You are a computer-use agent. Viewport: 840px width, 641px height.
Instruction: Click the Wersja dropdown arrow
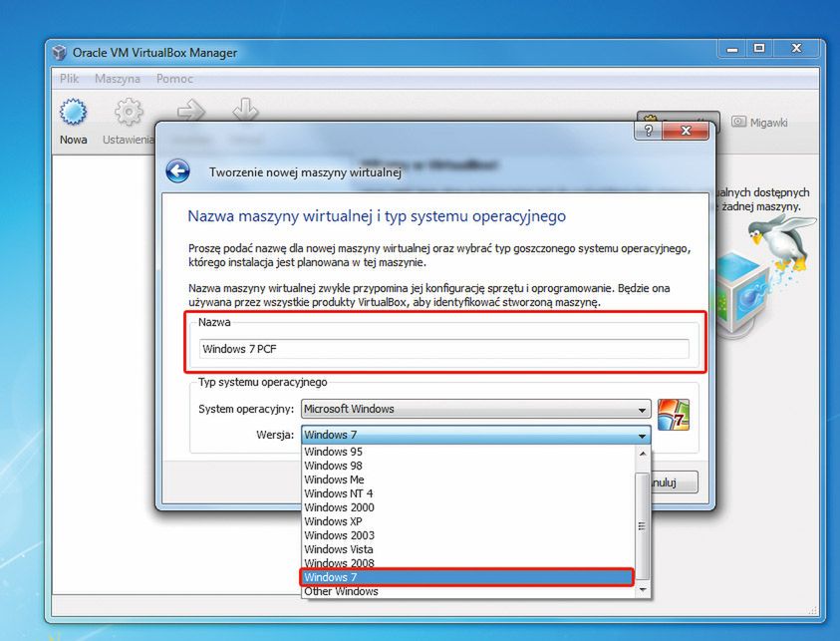(x=642, y=436)
